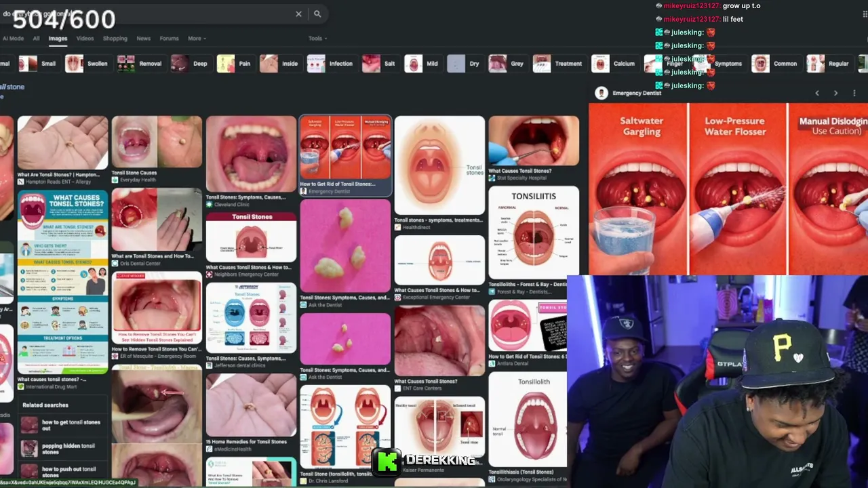This screenshot has height=488, width=868.
Task: Select the Grey filter chip
Action: point(507,64)
